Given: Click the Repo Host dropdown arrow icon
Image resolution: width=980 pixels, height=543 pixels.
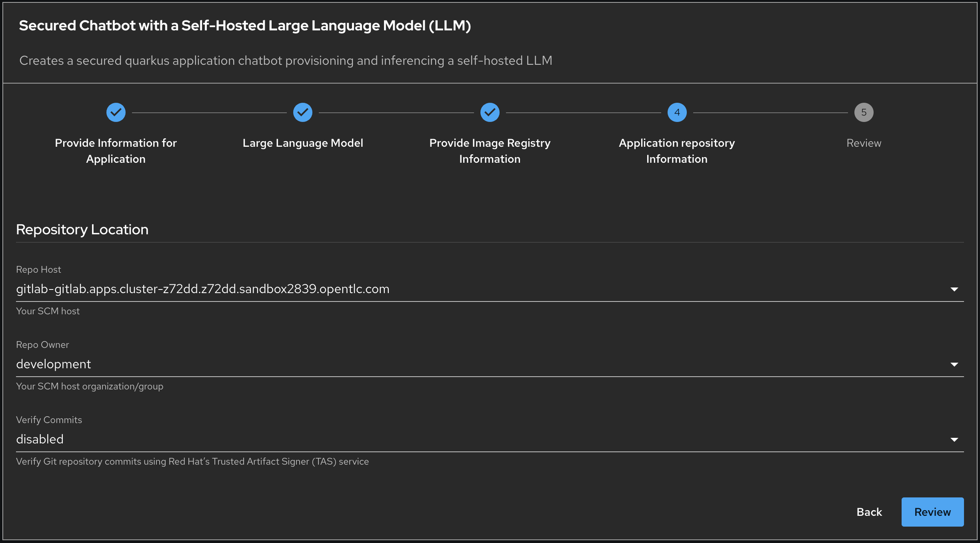Looking at the screenshot, I should [x=954, y=289].
